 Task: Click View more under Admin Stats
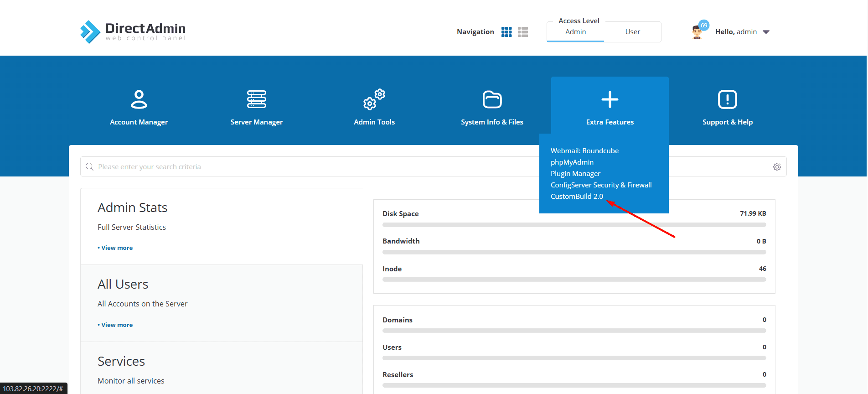[117, 248]
